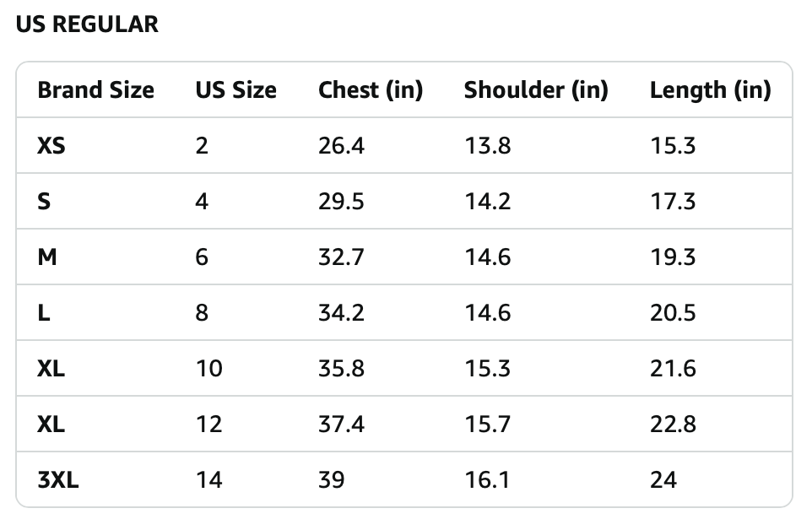Select US size 10 cell
The height and width of the screenshot is (530, 812).
tap(208, 369)
